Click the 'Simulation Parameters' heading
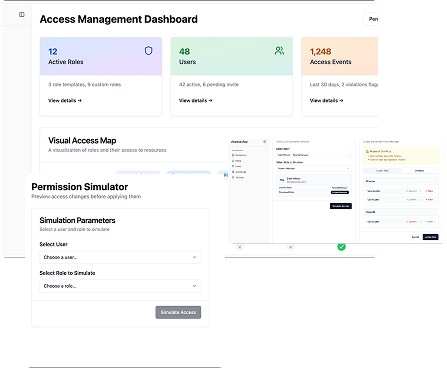 [x=77, y=220]
